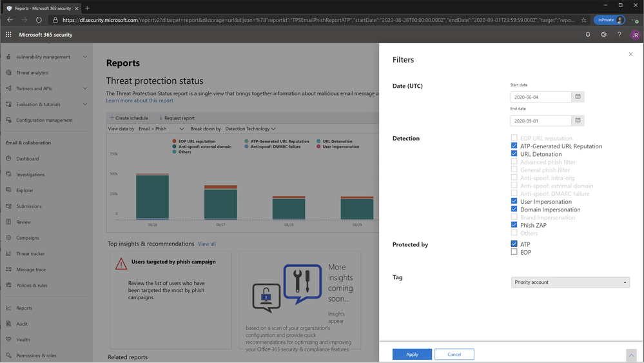The height and width of the screenshot is (363, 644).
Task: Click the Threat tracker sidebar icon
Action: tap(8, 253)
